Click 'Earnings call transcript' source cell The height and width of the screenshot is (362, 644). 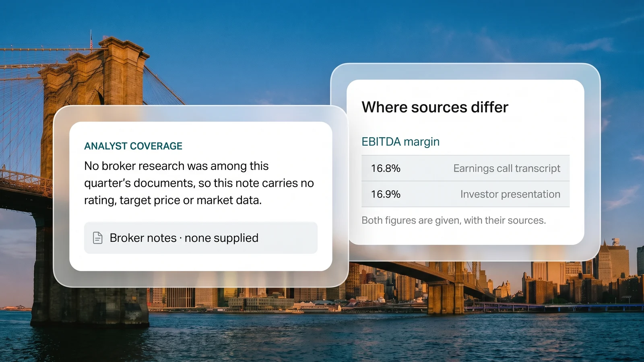507,169
